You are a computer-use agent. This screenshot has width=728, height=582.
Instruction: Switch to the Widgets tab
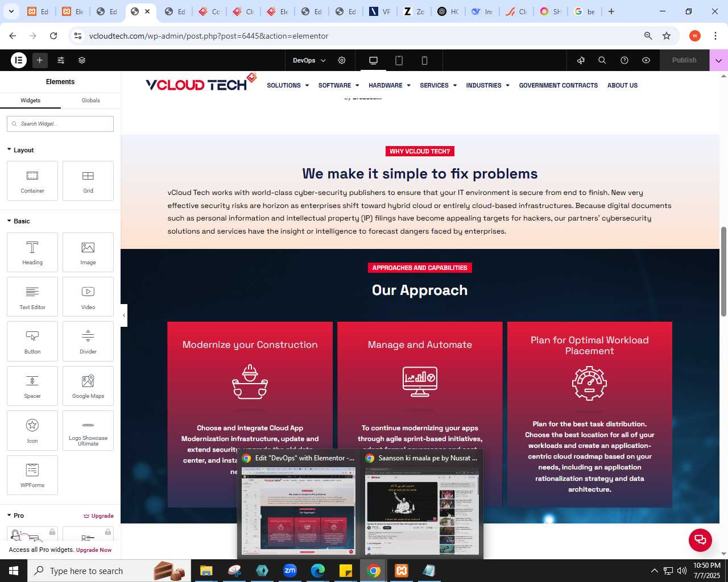click(x=31, y=101)
